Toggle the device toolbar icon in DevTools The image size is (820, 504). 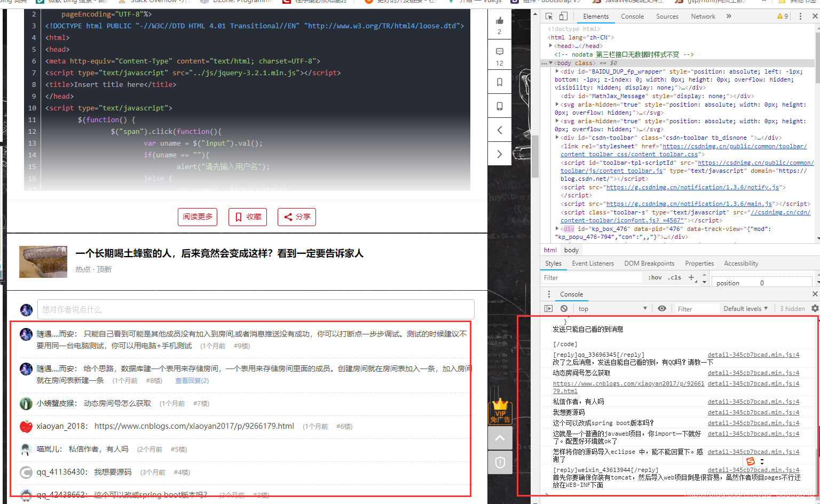(563, 17)
